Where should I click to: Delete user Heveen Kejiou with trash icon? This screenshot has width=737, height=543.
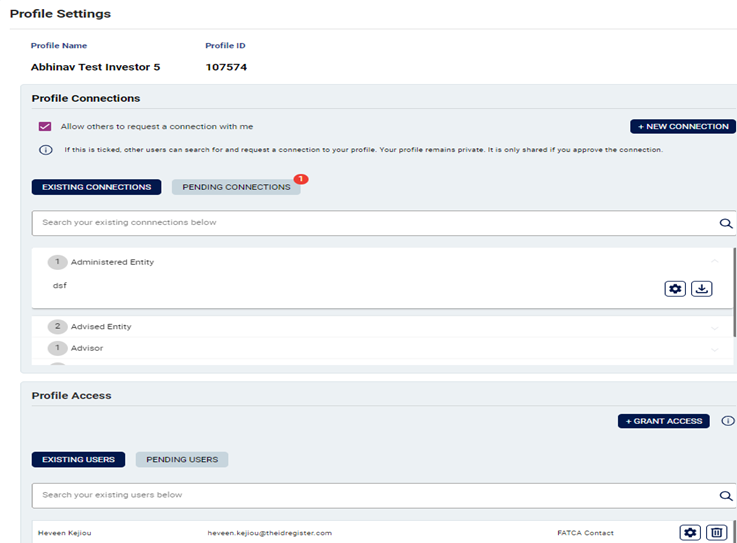click(x=716, y=533)
